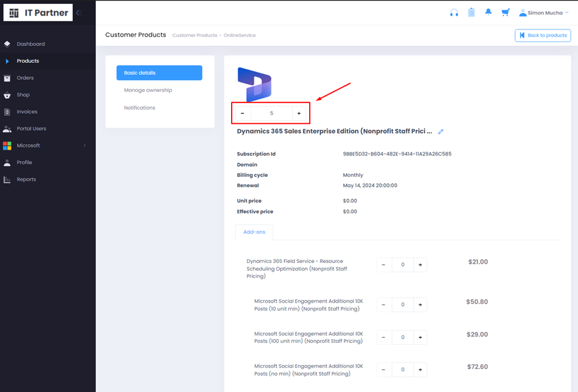Increase the 100 unit min add-on quantity
Image resolution: width=578 pixels, height=392 pixels.
coord(420,337)
